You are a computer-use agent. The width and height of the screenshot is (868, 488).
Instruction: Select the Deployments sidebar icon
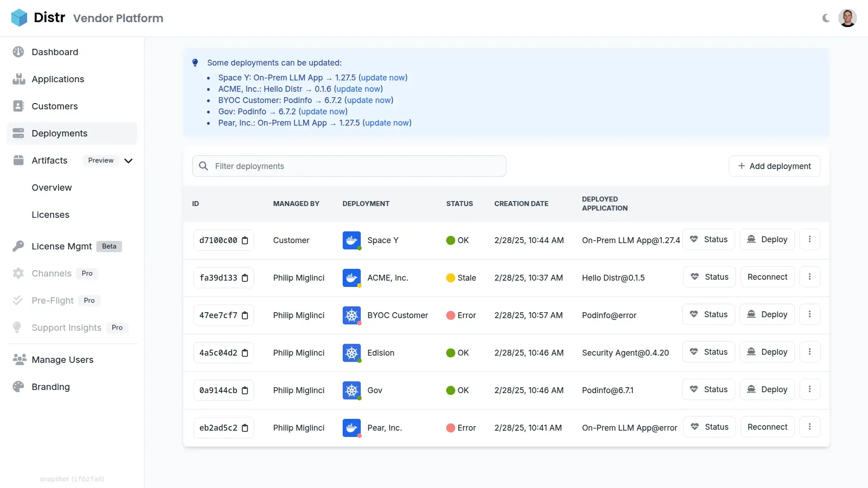(x=18, y=133)
